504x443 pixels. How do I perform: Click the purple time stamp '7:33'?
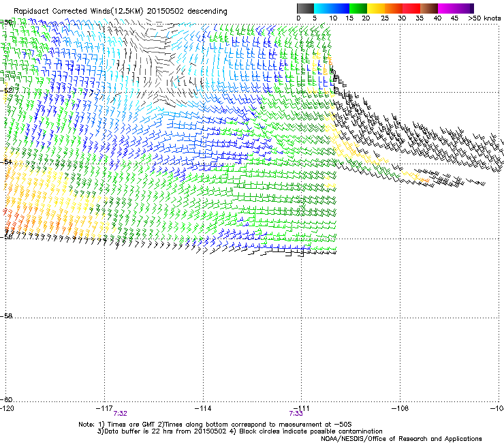click(x=296, y=414)
